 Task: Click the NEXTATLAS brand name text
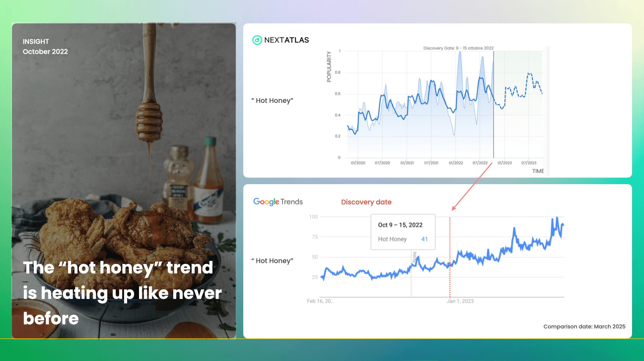click(x=286, y=40)
